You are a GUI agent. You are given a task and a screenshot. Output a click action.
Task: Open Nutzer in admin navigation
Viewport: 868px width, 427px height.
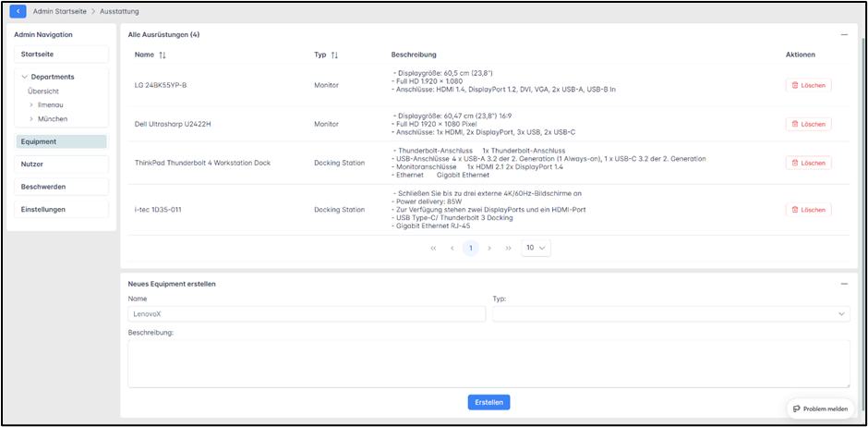(62, 165)
